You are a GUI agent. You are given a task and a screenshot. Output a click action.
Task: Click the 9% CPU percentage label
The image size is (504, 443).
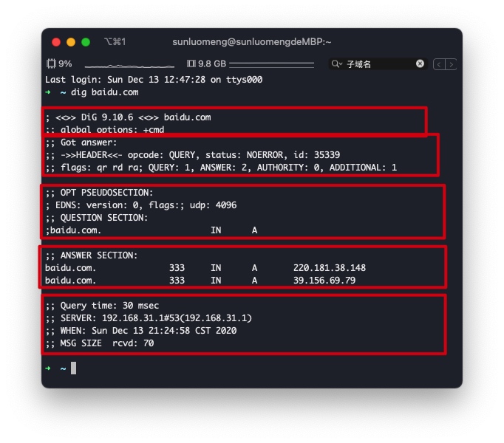click(65, 63)
